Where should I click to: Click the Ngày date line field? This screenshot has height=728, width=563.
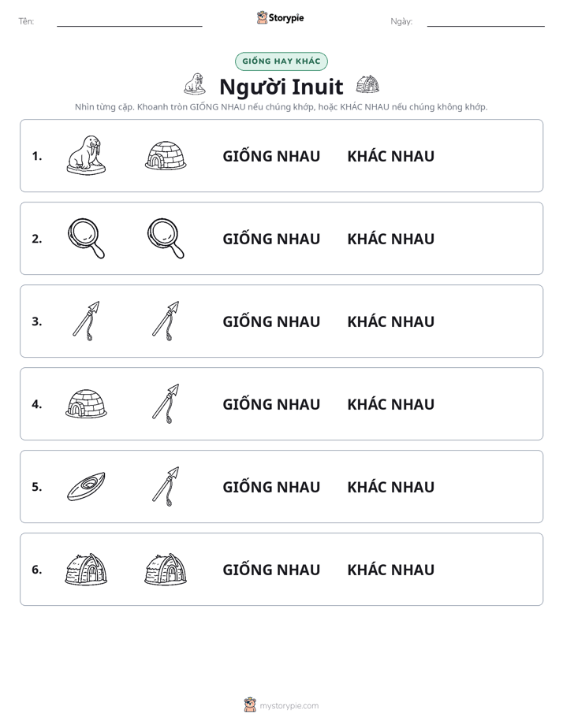(x=486, y=21)
